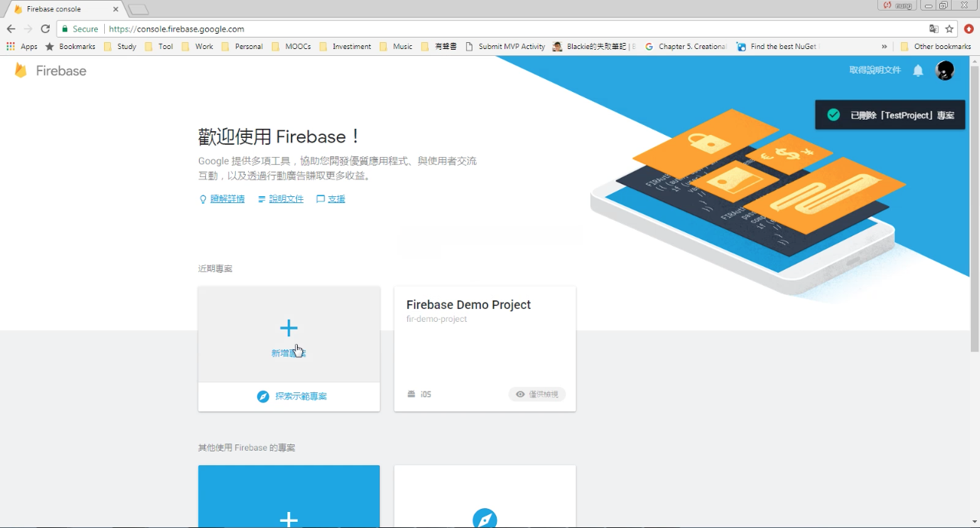Open the Bookmarks star folder
Screen dimensions: 980x528
click(70, 47)
